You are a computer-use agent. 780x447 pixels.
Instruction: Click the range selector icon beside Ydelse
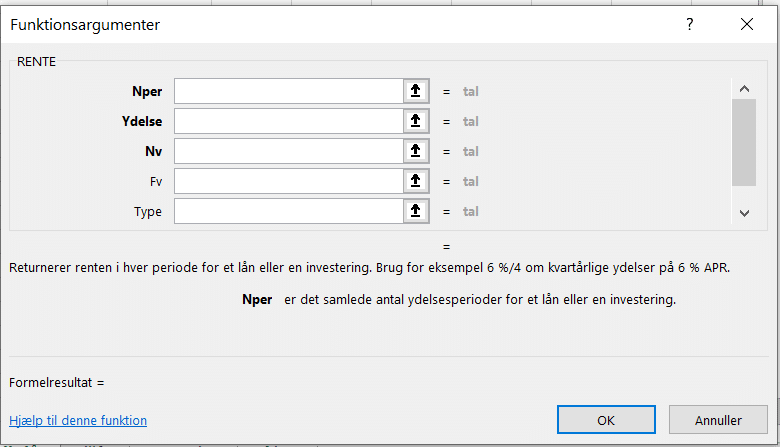[x=416, y=121]
